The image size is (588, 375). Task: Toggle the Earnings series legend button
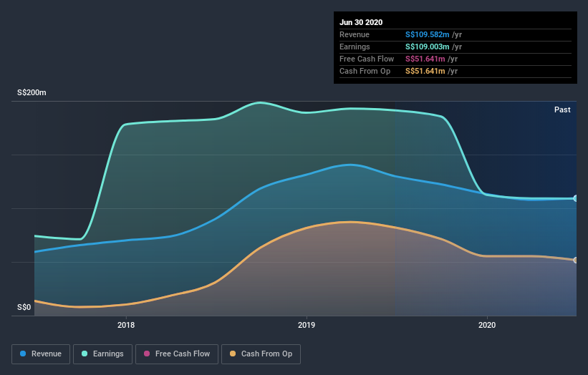pos(102,354)
